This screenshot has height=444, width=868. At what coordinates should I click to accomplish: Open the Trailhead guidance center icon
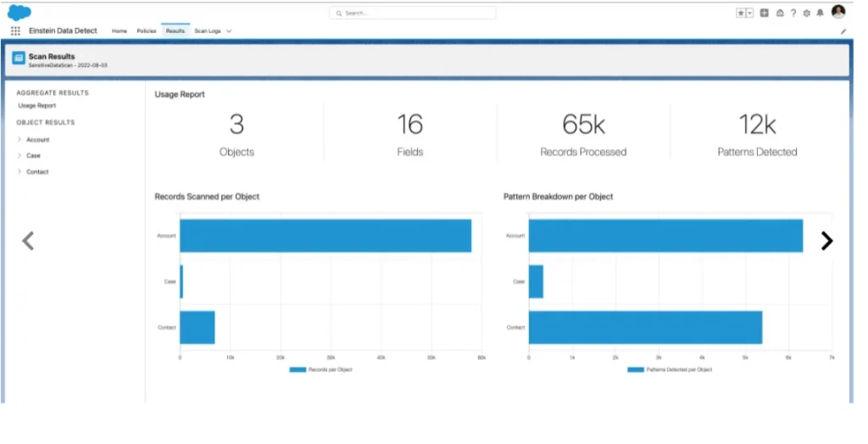click(780, 14)
